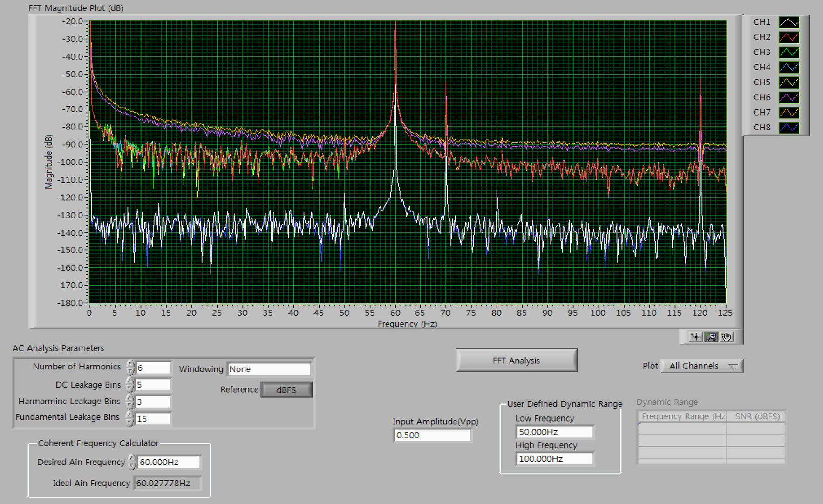Screen dimensions: 823x504
Task: Click the FFT Magnitude Plot (dB) title
Action: pyautogui.click(x=76, y=8)
